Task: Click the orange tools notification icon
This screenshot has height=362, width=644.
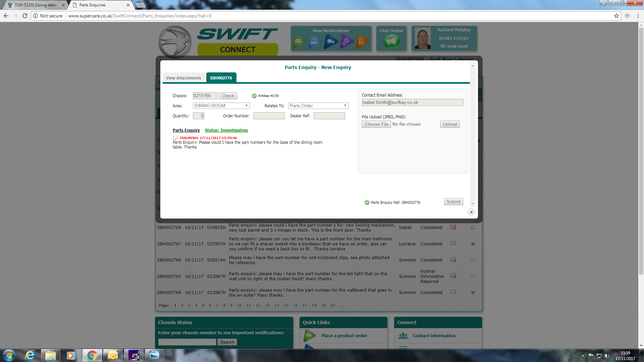Action: (361, 42)
